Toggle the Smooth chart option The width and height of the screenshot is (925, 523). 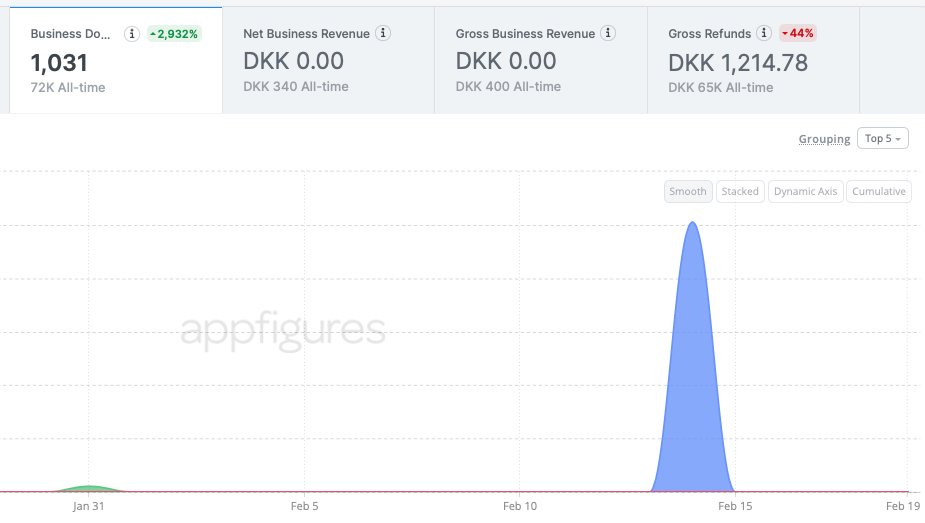[x=688, y=191]
